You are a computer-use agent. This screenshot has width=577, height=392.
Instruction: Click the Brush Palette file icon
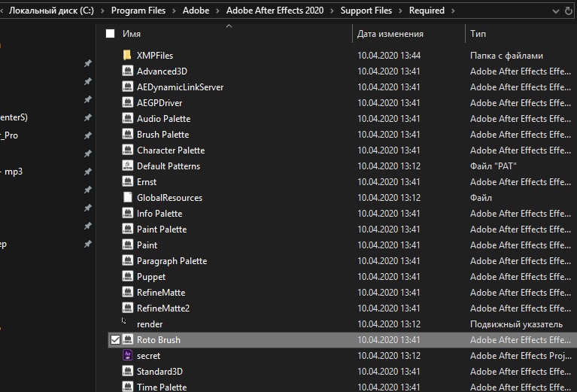click(127, 134)
